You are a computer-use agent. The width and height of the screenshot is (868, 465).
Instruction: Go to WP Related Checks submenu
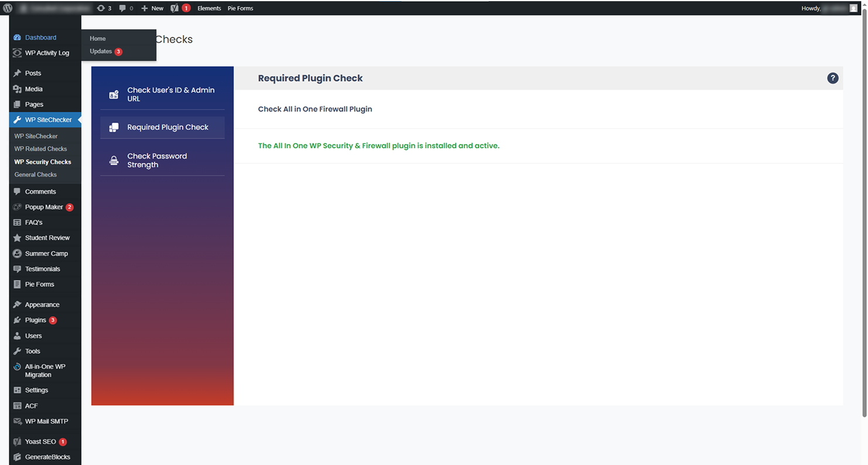tap(40, 149)
